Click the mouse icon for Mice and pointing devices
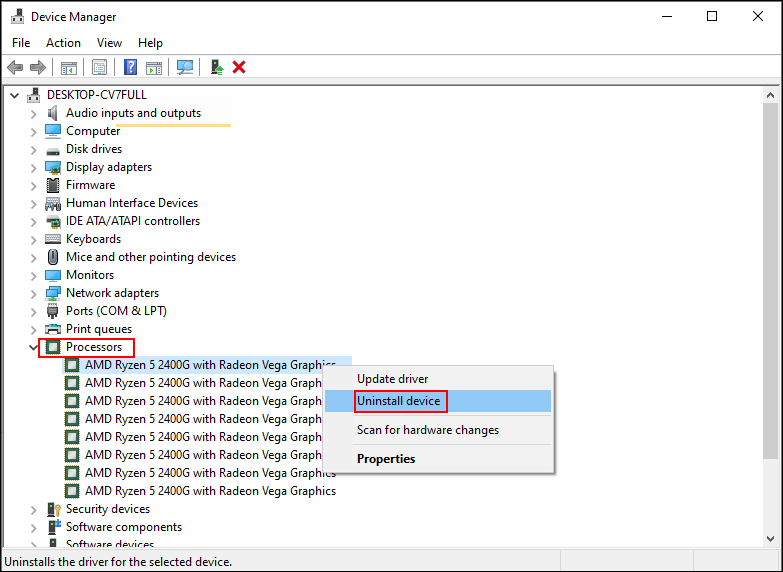Screen dimensions: 783x572 [52, 257]
